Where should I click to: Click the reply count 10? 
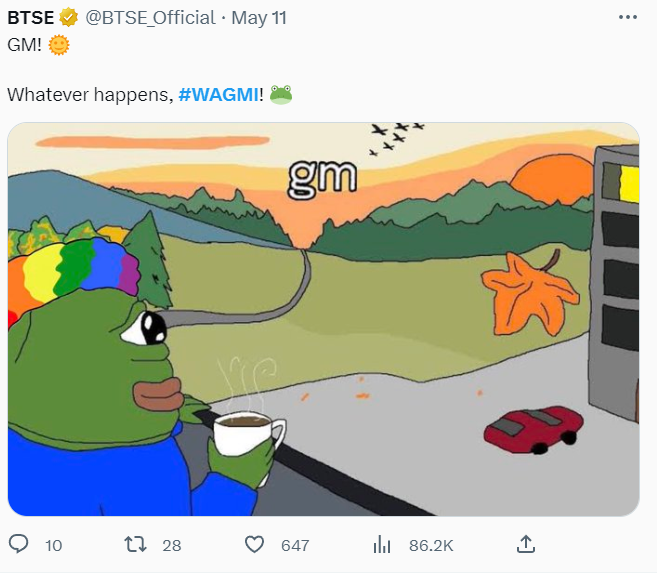coord(54,545)
